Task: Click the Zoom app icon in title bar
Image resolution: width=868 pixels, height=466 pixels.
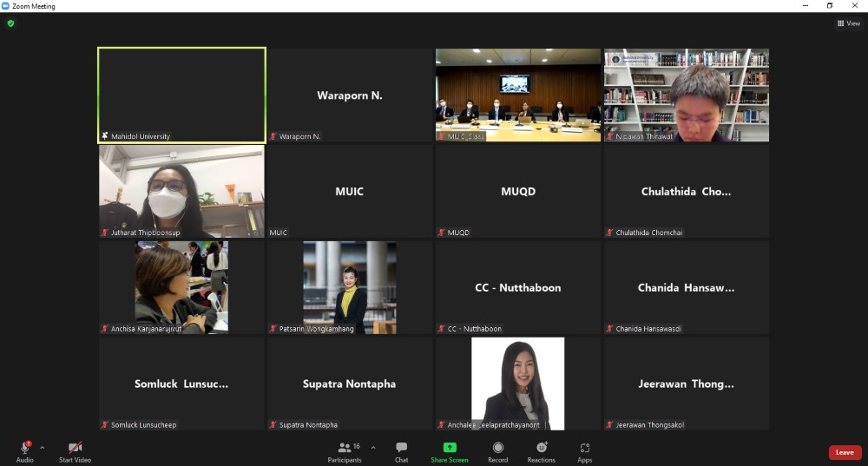Action: tap(5, 6)
